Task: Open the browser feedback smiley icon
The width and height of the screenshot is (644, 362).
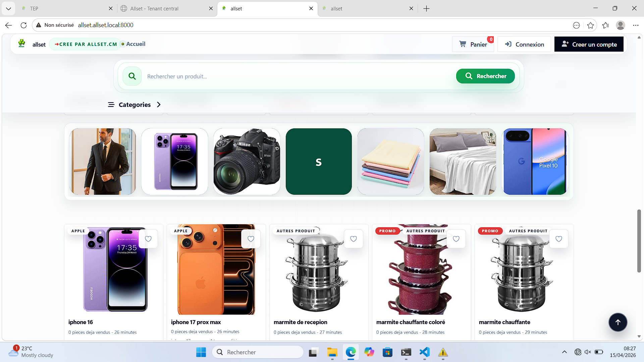Action: pyautogui.click(x=576, y=25)
